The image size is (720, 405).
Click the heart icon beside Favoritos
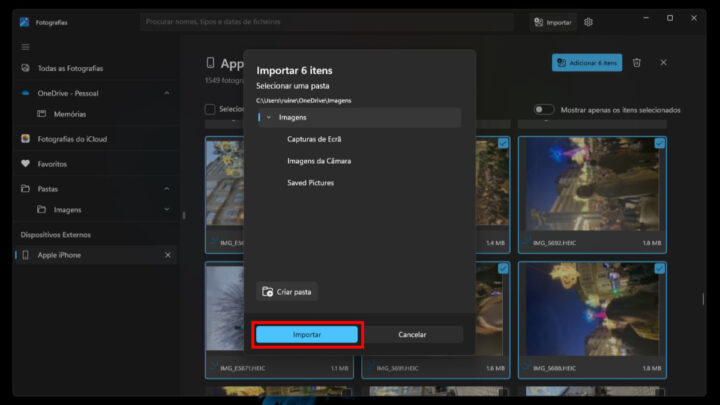(25, 163)
